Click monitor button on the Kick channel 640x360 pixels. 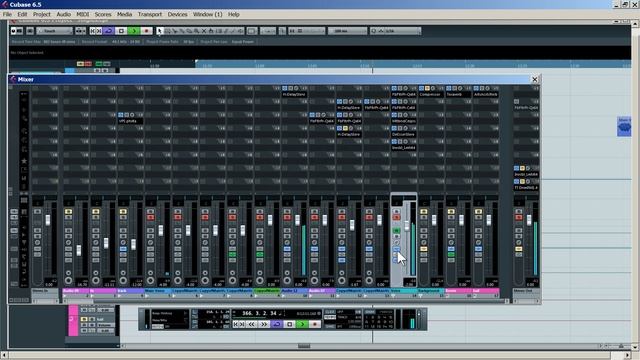(123, 273)
